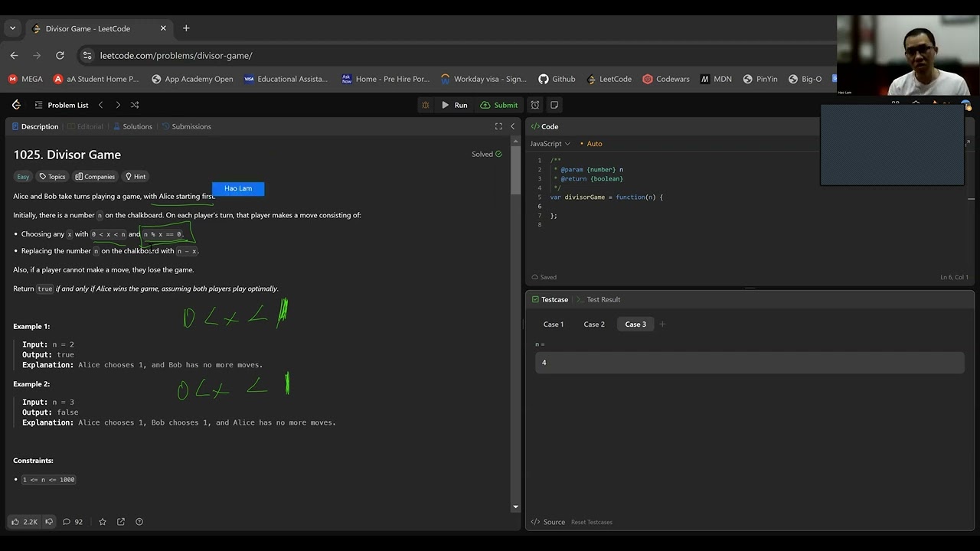Open the help question mark icon
The height and width of the screenshot is (551, 980).
139,522
